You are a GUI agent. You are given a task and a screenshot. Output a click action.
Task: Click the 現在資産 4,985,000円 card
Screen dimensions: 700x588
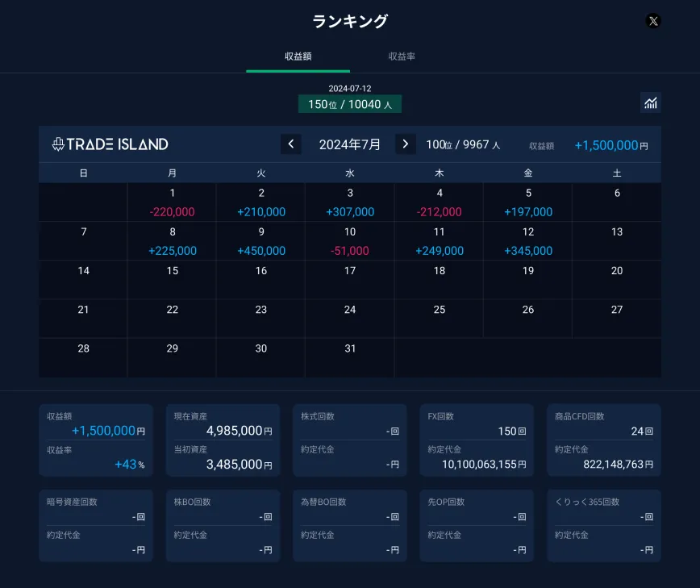click(223, 440)
